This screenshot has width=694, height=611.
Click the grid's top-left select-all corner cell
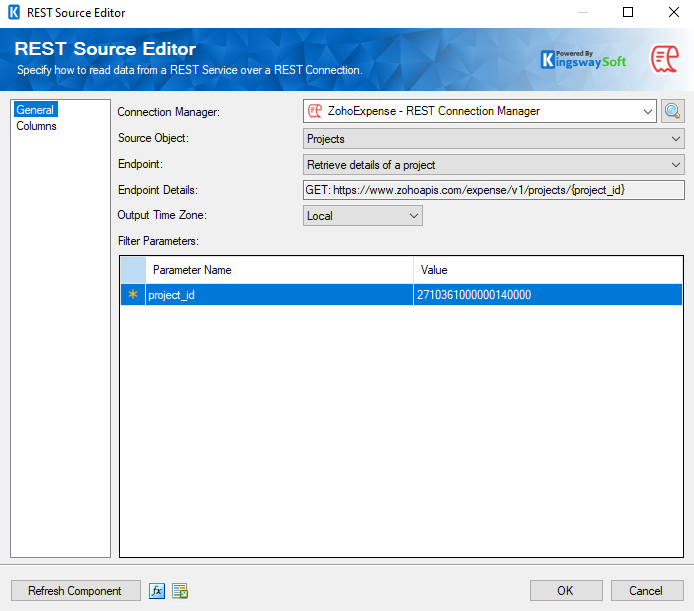coord(133,270)
